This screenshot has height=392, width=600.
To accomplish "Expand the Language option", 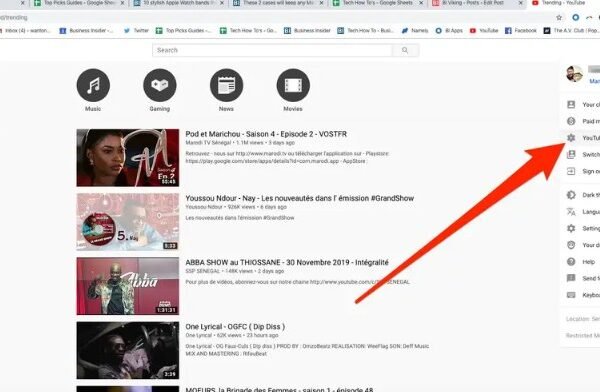I will [582, 212].
